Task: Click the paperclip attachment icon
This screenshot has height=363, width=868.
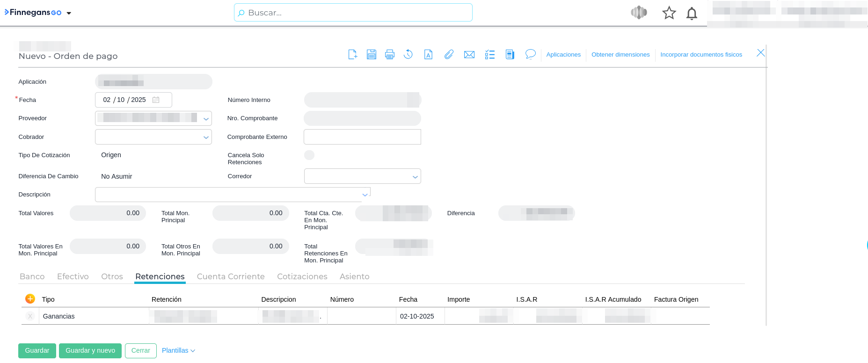Action: pyautogui.click(x=449, y=55)
